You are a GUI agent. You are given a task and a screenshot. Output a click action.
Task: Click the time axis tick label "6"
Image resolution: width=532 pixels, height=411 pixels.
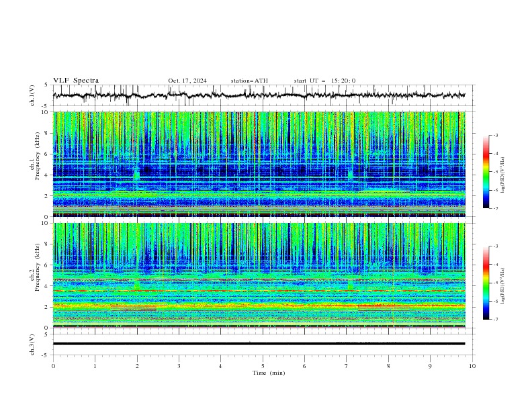pyautogui.click(x=304, y=366)
